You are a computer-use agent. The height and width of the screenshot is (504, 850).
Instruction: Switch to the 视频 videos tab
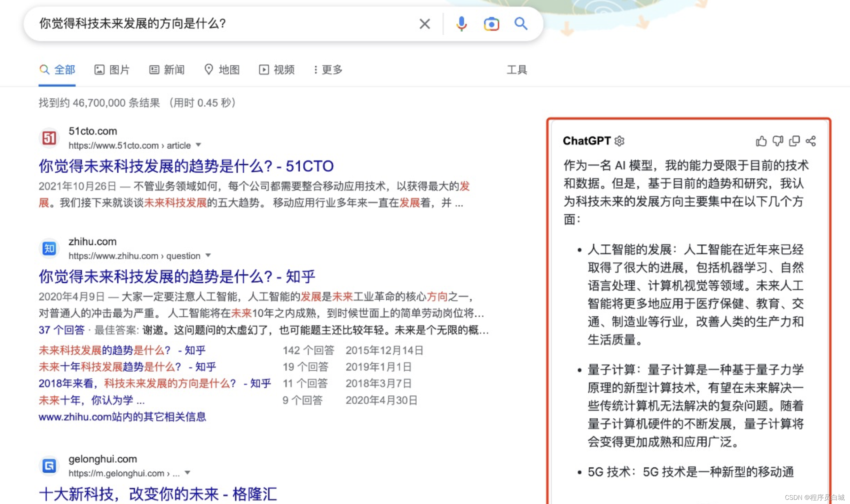pyautogui.click(x=277, y=70)
